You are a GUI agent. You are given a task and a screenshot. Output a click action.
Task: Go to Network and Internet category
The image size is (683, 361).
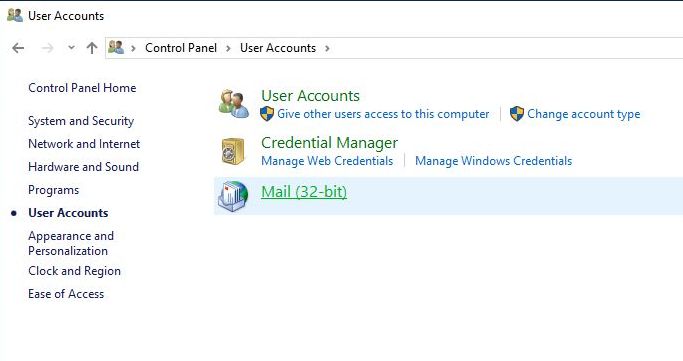(84, 144)
